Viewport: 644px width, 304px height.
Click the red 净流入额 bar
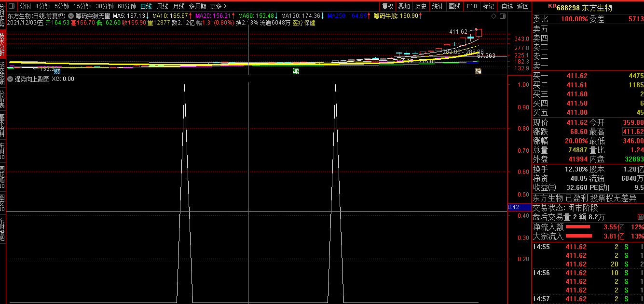tap(578, 226)
